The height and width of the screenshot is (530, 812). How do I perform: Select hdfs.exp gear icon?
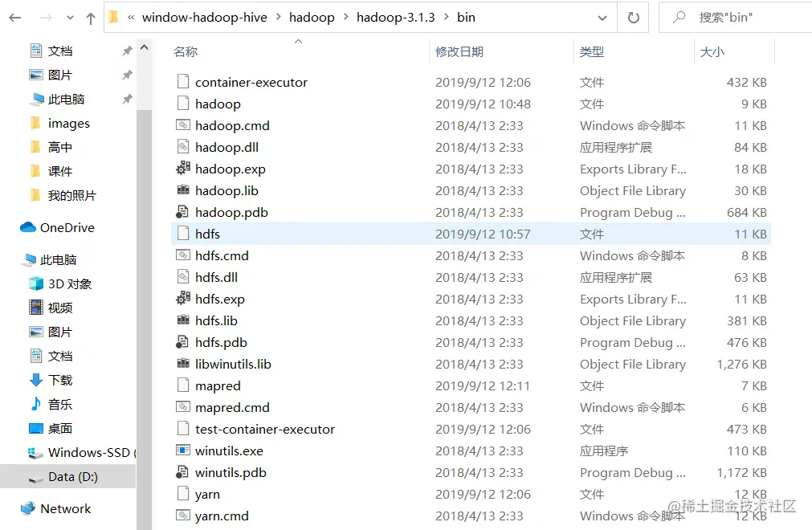pyautogui.click(x=183, y=298)
